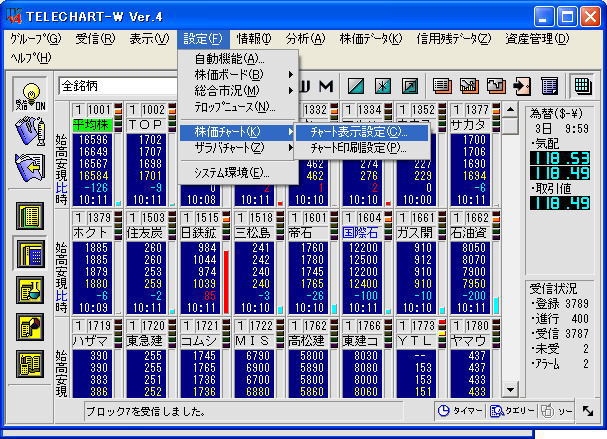Click the folder with yellow arrow sidebar icon
The width and height of the screenshot is (607, 439).
coord(30,167)
